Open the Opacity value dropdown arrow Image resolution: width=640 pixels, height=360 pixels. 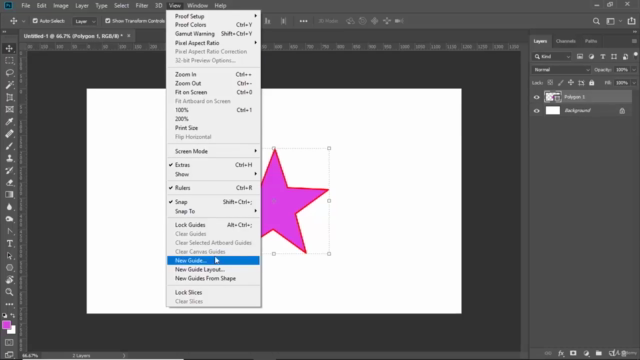pyautogui.click(x=634, y=70)
